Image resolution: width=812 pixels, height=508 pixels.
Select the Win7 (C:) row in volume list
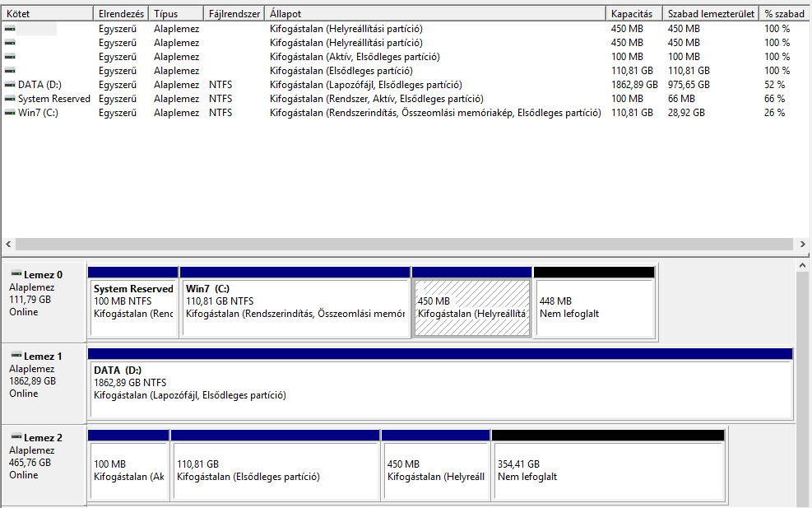click(405, 113)
